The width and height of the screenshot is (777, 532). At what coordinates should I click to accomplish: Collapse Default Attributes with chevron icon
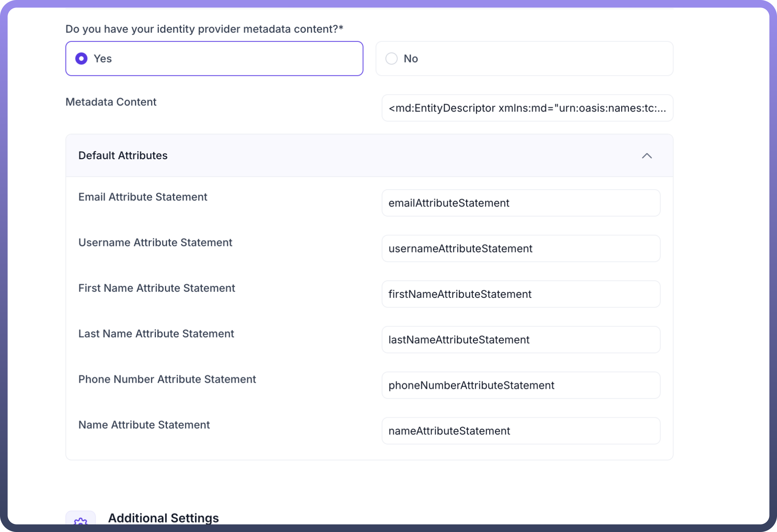647,156
